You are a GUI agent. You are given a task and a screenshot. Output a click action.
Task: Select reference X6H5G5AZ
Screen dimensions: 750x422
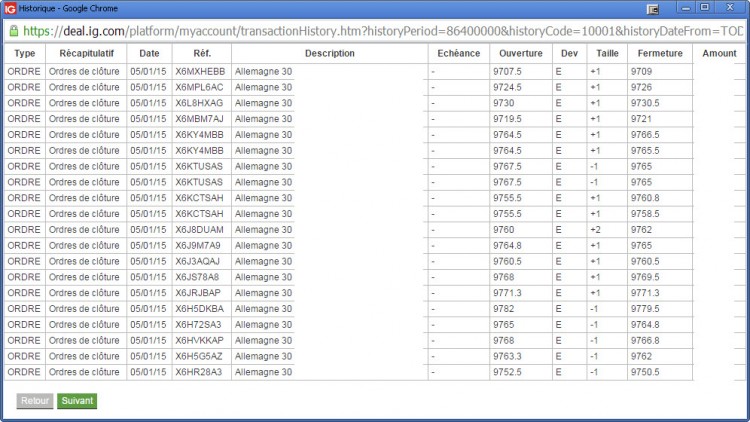click(199, 356)
